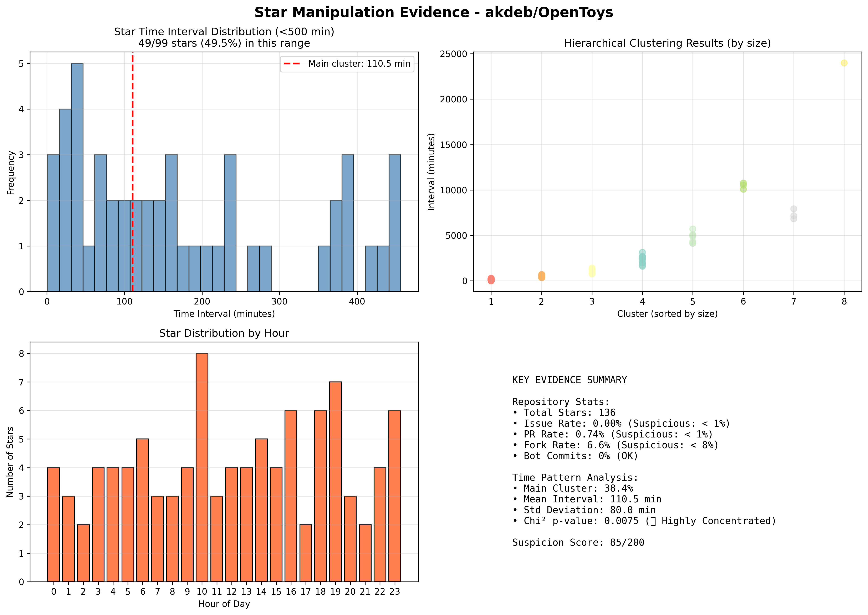
Task: Click the 'Frequency' axis label
Action: (x=11, y=173)
